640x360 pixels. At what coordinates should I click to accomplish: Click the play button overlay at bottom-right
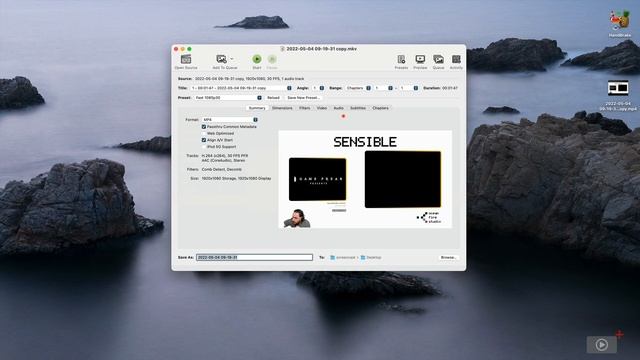tap(602, 345)
